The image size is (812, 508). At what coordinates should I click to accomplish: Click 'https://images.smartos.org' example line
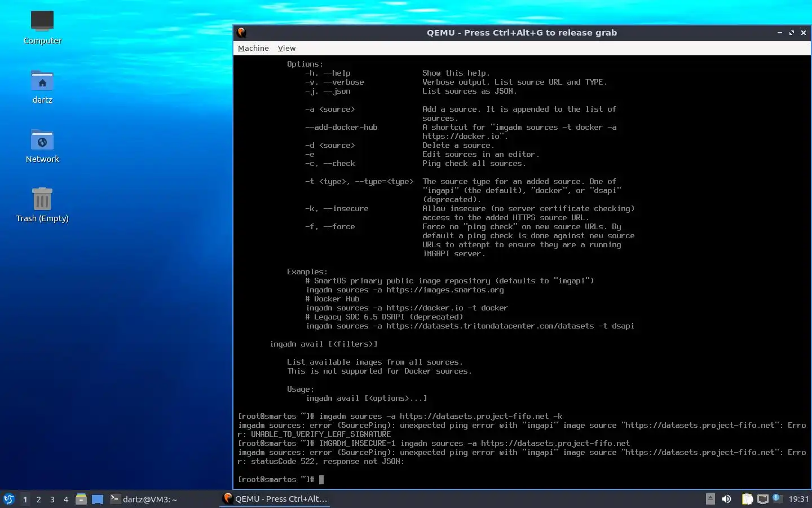pyautogui.click(x=404, y=290)
